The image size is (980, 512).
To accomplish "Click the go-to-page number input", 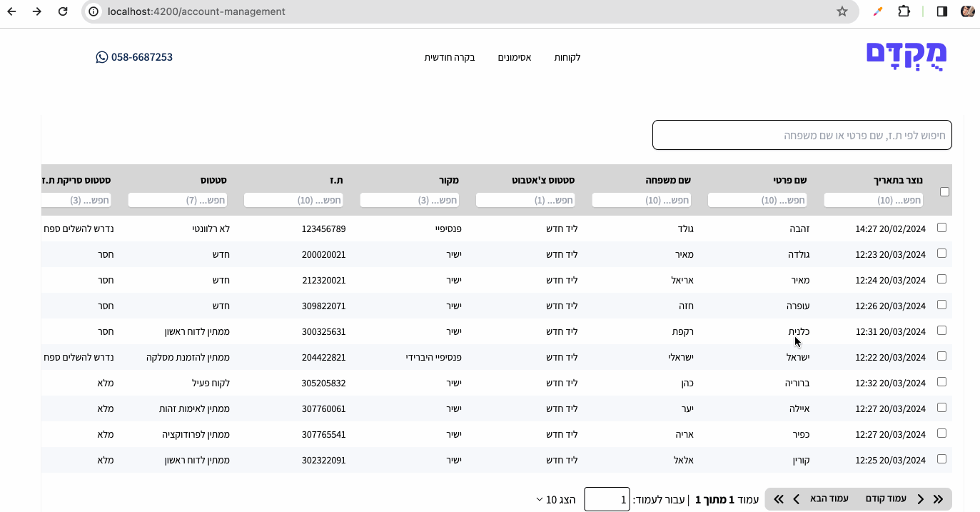I will [x=607, y=499].
